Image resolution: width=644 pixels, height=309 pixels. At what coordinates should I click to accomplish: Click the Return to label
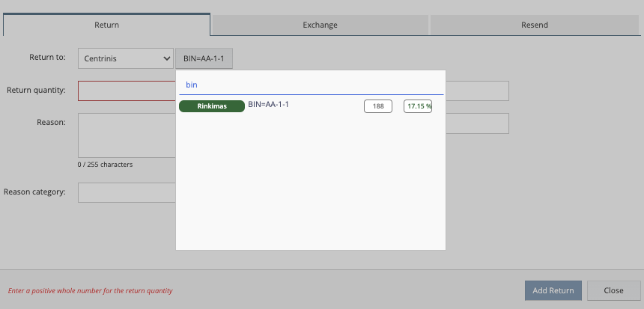click(x=48, y=57)
